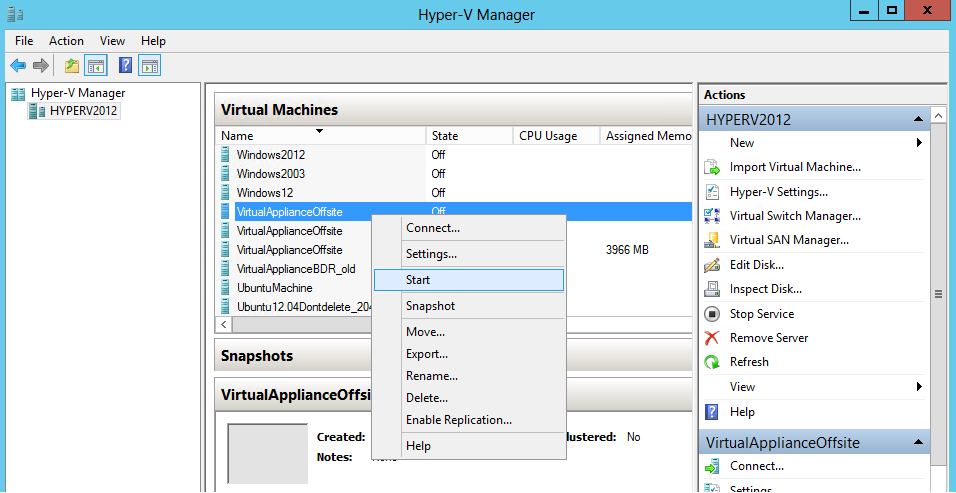The width and height of the screenshot is (956, 493).
Task: Click the Hyper-V Manager title bar icon
Action: point(15,13)
